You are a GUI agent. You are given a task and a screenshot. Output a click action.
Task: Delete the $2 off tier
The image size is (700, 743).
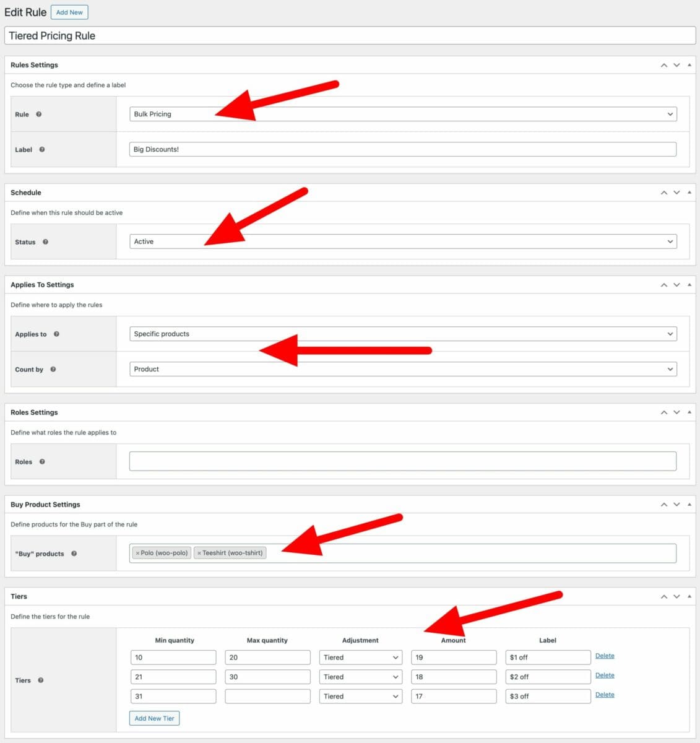click(x=605, y=676)
